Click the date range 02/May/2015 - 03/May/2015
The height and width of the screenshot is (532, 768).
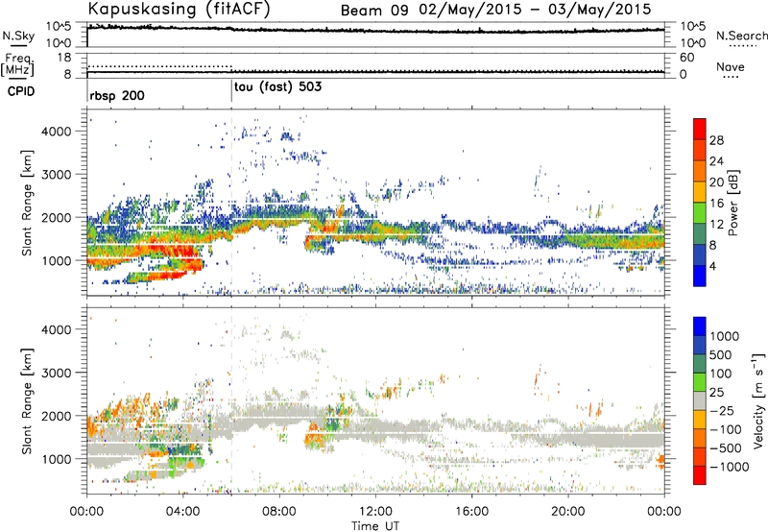(x=535, y=10)
